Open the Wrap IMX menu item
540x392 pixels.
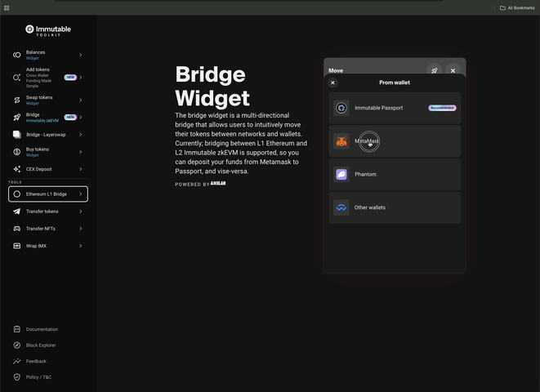pos(48,246)
